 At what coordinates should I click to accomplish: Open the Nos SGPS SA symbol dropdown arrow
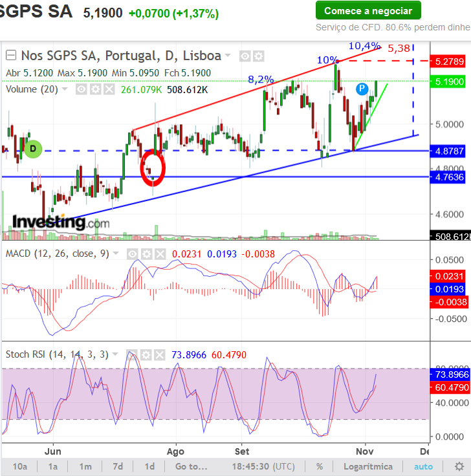[228, 56]
